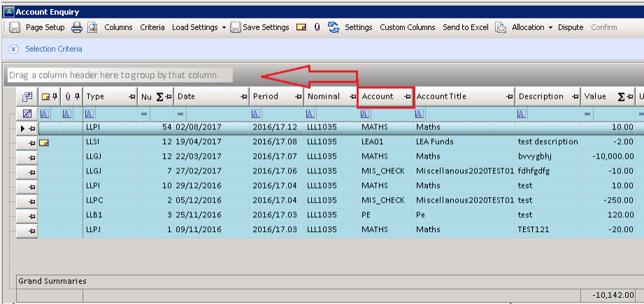
Task: Click the attachment column header icon
Action: coord(68,96)
